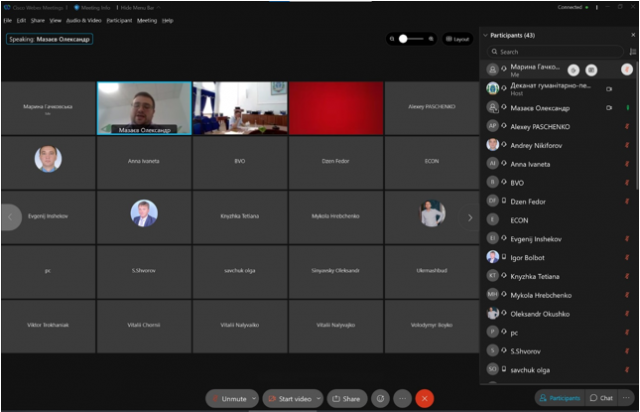
Task: Start video camera
Action: pos(290,399)
